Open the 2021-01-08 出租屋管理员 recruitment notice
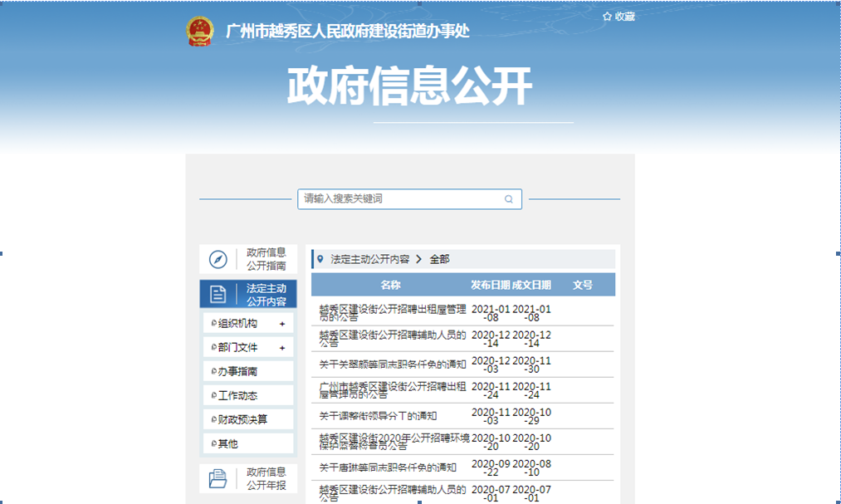This screenshot has height=504, width=841. pyautogui.click(x=392, y=312)
